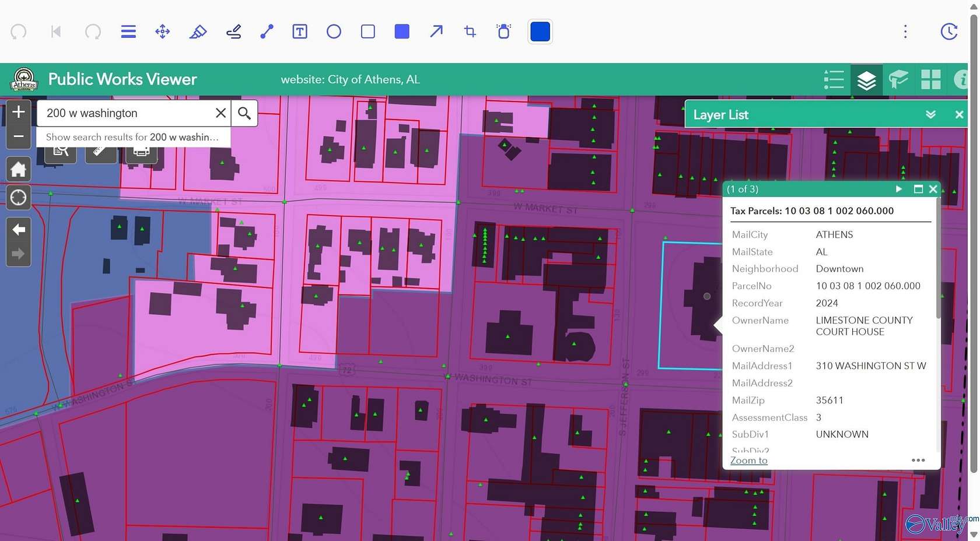Click the 'Zoom to' link
This screenshot has width=980, height=541.
[x=748, y=461]
